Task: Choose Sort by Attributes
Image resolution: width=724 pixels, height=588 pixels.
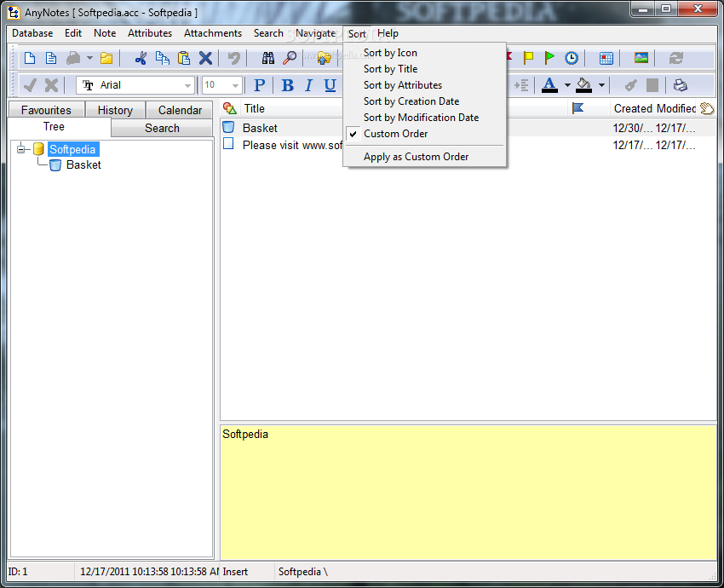Action: point(425,85)
